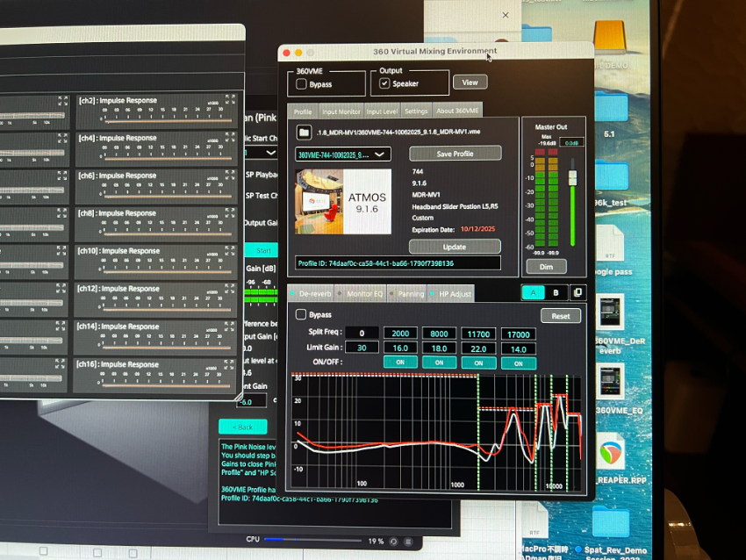Click the copy A/B settings icon
The width and height of the screenshot is (746, 560).
tap(577, 292)
